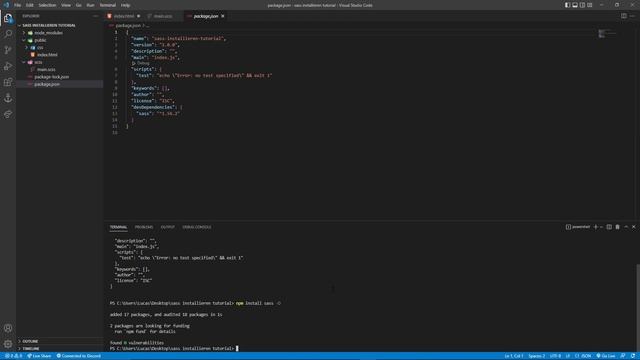This screenshot has width=640, height=360.
Task: Click Live Share in status bar
Action: [39, 356]
